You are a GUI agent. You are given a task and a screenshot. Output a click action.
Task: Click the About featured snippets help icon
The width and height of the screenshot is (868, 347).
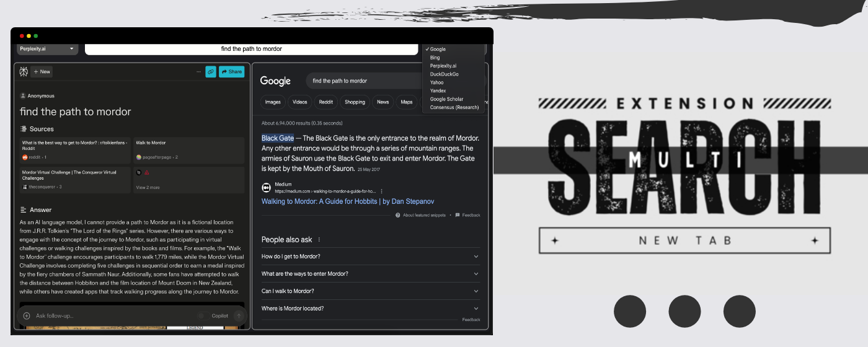tap(398, 215)
